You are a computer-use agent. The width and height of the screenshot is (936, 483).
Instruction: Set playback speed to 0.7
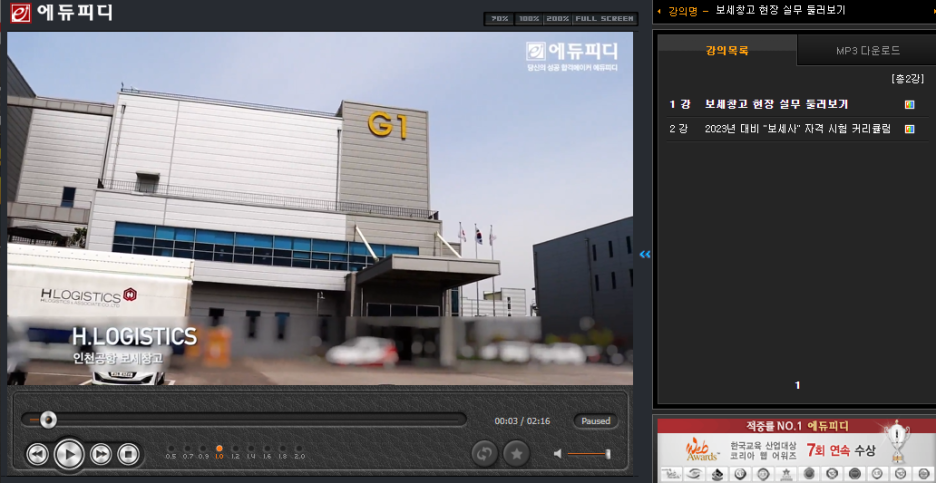click(x=187, y=451)
